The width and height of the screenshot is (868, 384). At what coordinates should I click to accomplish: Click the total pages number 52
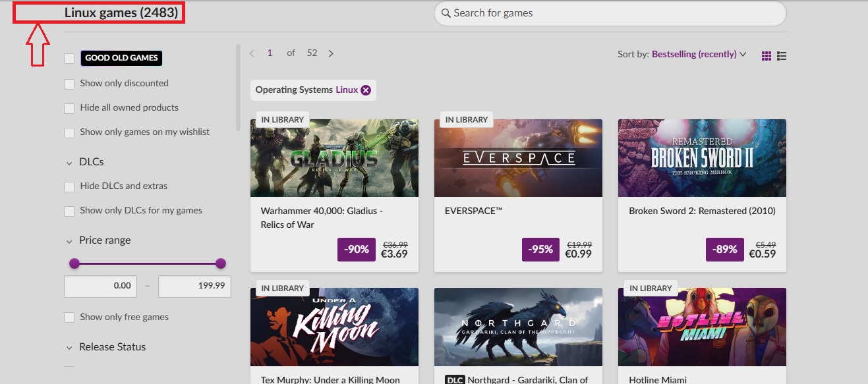pyautogui.click(x=312, y=53)
